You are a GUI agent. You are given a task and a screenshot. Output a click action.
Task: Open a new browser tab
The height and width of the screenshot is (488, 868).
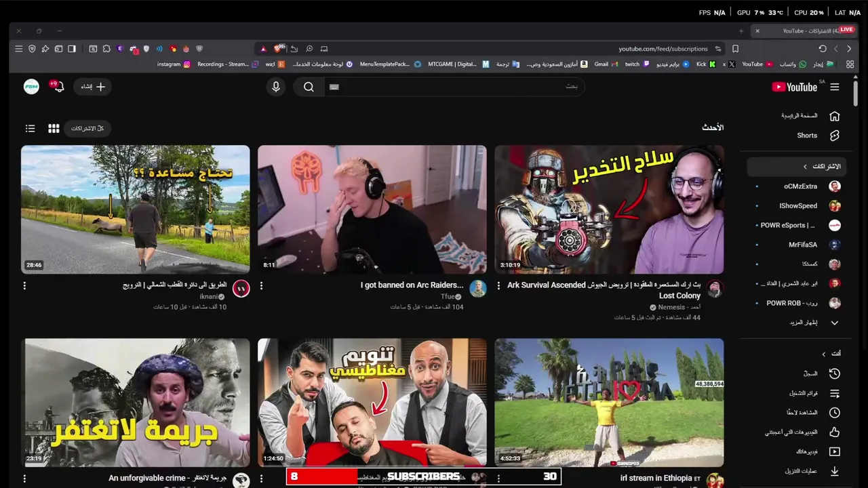point(741,30)
